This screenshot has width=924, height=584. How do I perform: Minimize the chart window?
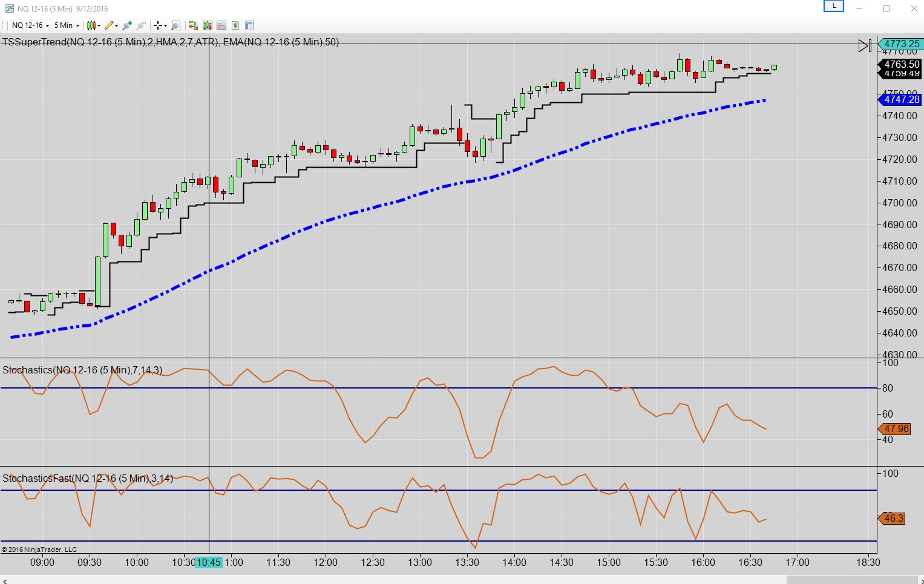[859, 8]
